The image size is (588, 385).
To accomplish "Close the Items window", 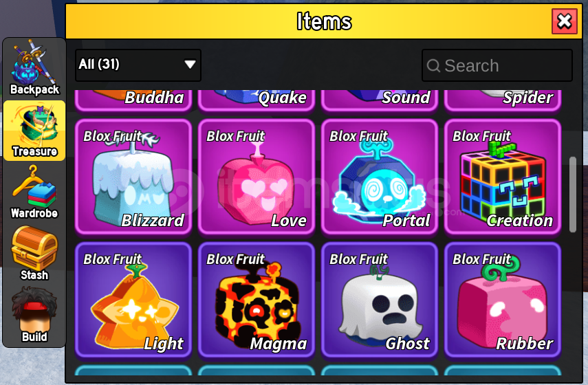I will [x=565, y=21].
